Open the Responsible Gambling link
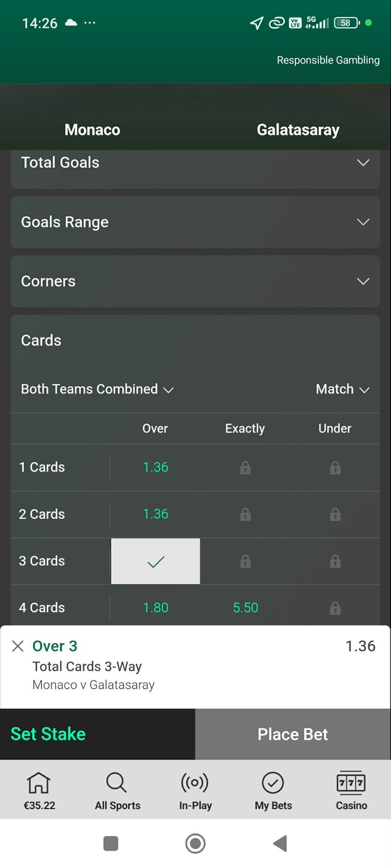 328,60
